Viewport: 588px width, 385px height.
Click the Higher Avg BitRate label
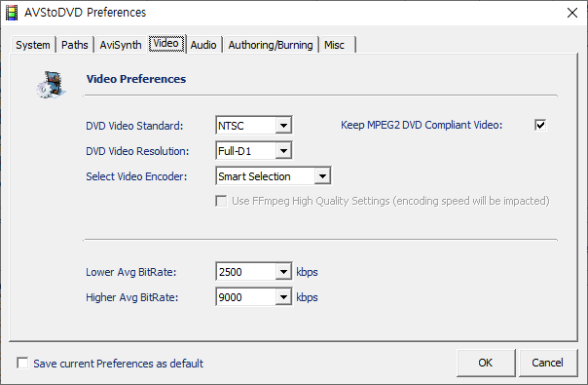132,297
